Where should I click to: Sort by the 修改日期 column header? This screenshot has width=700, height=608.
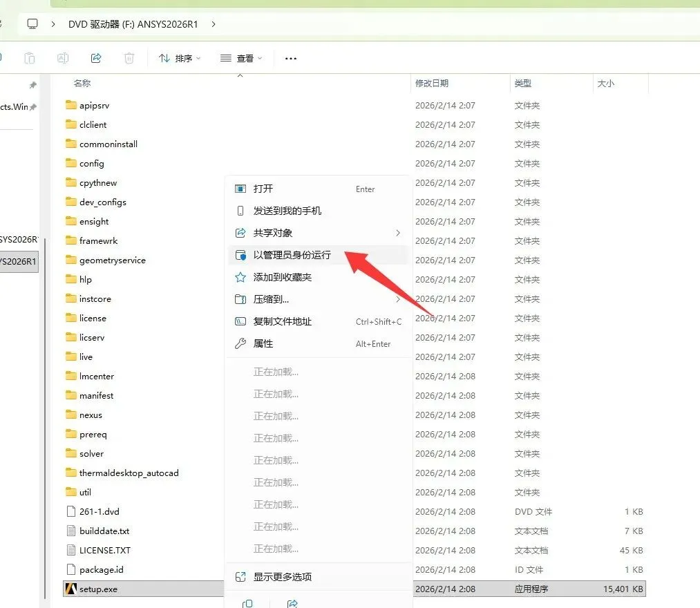(x=432, y=83)
